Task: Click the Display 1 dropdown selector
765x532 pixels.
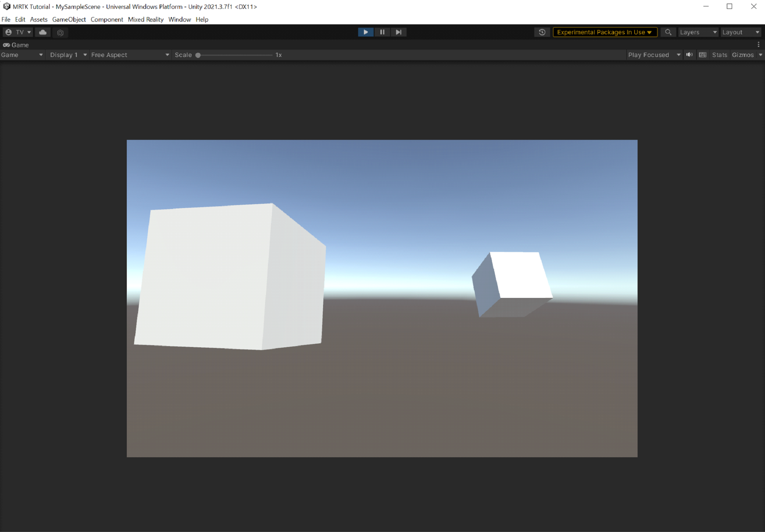Action: click(x=66, y=55)
